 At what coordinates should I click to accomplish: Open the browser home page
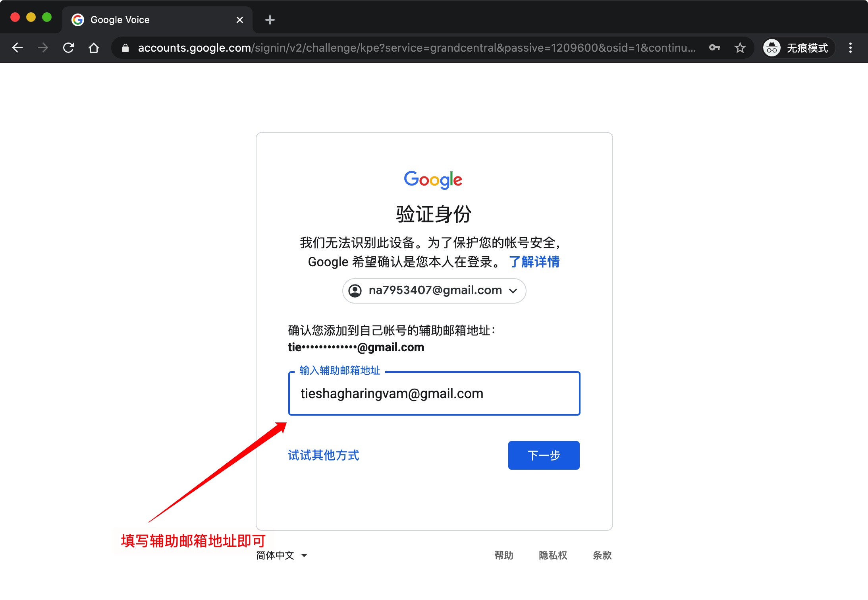(x=94, y=48)
